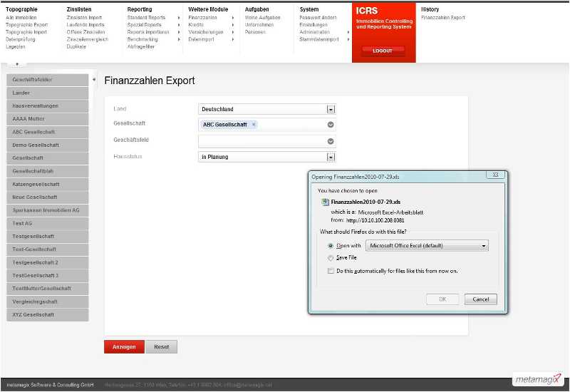Open Einstellungen under System

tap(313, 25)
